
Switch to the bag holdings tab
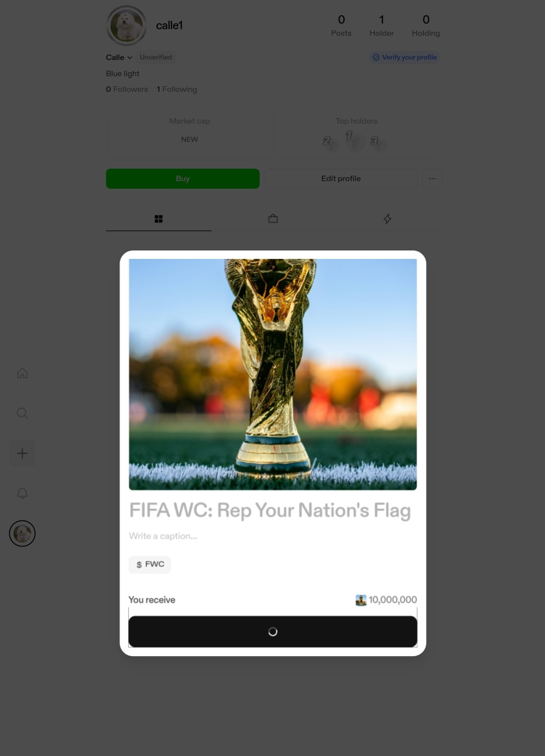point(273,219)
